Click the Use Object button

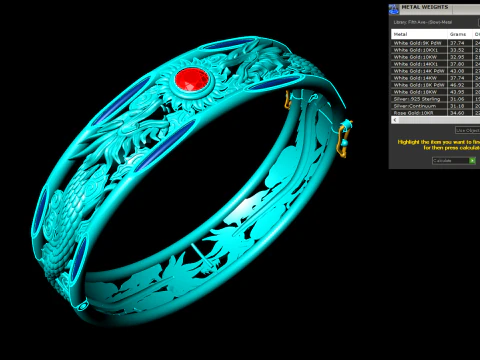pyautogui.click(x=468, y=130)
